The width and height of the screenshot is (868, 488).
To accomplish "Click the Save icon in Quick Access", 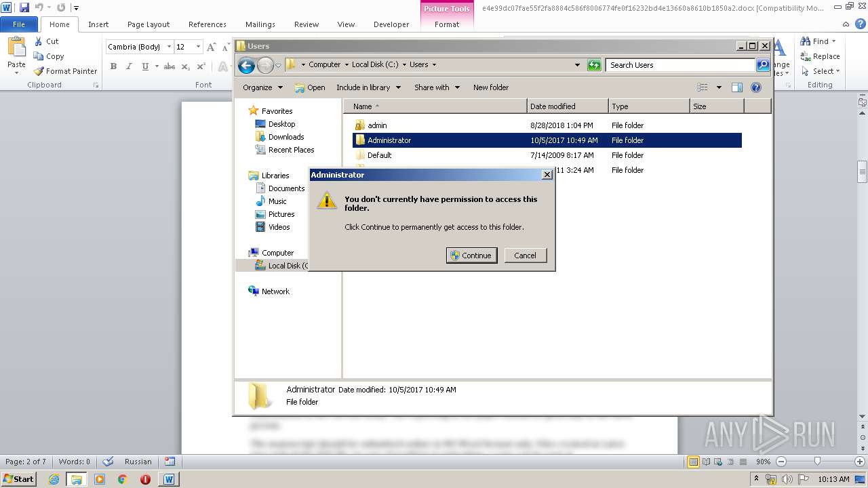I will [x=24, y=7].
